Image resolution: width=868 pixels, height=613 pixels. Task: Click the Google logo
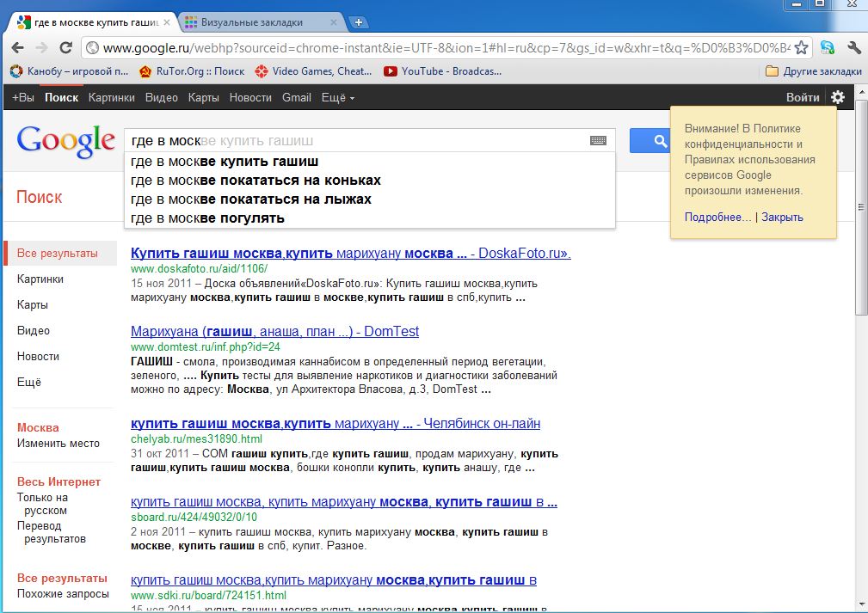(66, 141)
